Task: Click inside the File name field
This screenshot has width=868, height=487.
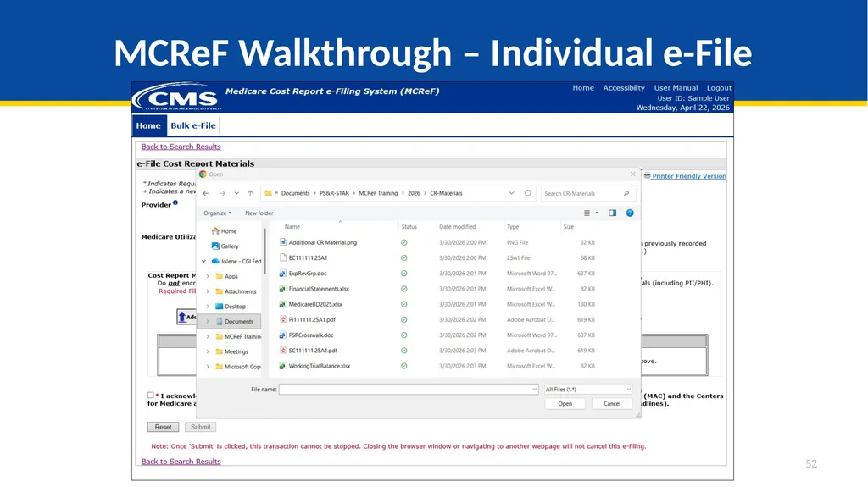Action: [x=409, y=390]
